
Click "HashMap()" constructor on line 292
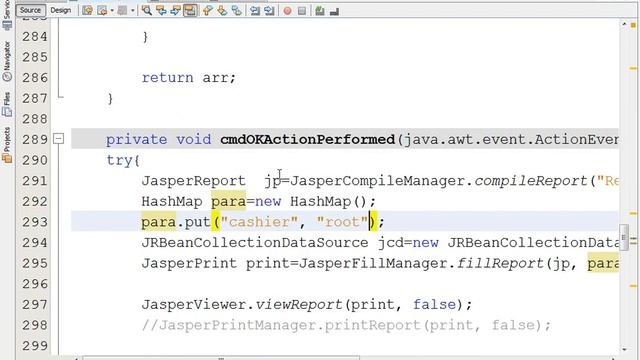tap(328, 201)
